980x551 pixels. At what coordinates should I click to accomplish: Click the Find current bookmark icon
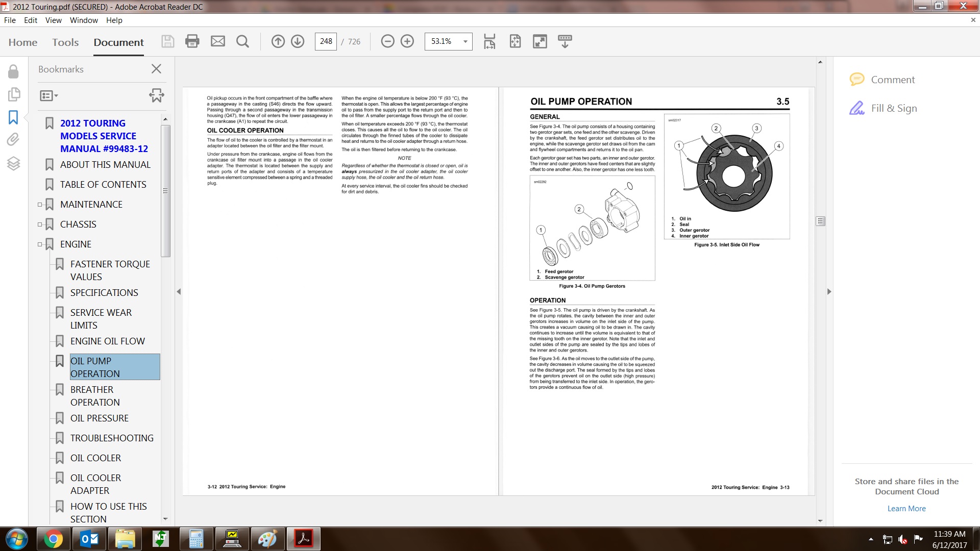tap(156, 95)
